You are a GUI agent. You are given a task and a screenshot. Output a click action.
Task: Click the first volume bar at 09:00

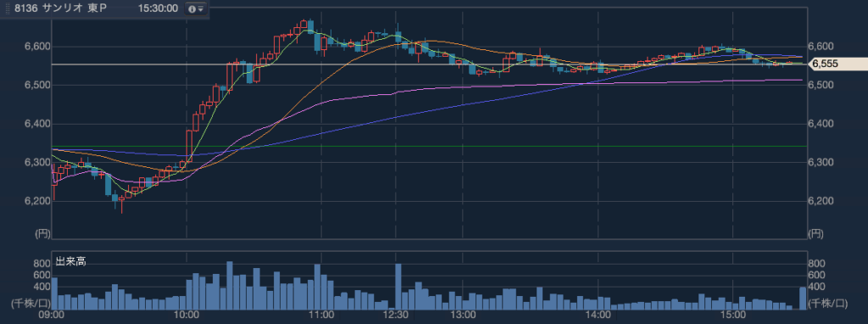click(55, 293)
